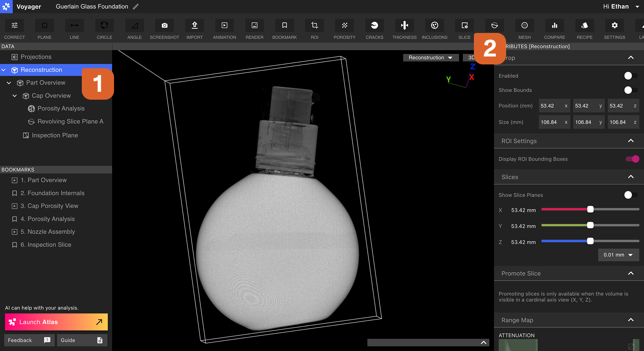Collapse the ROI Settings section
Image resolution: width=644 pixels, height=351 pixels.
[631, 141]
